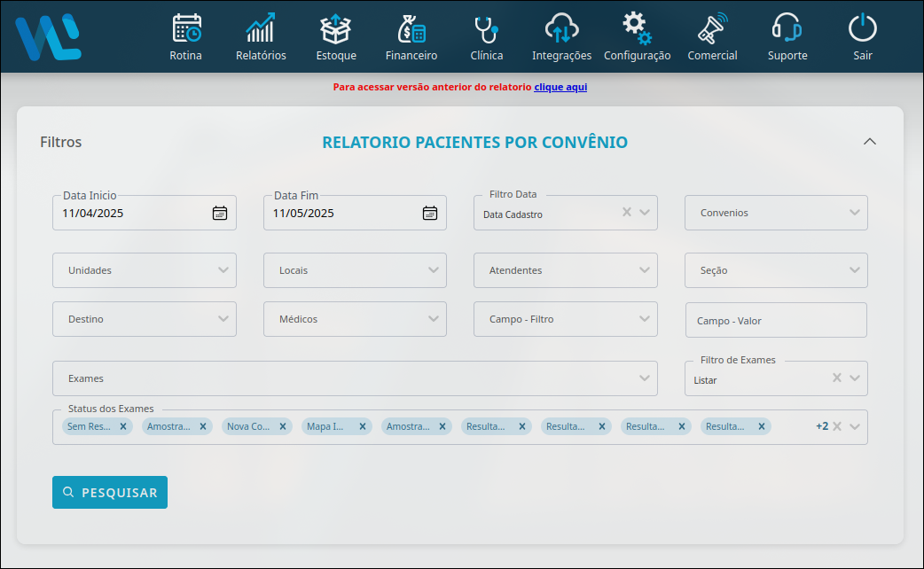Viewport: 924px width, 569px height.
Task: Remove the 'Mapa I...' status chip
Action: (363, 426)
